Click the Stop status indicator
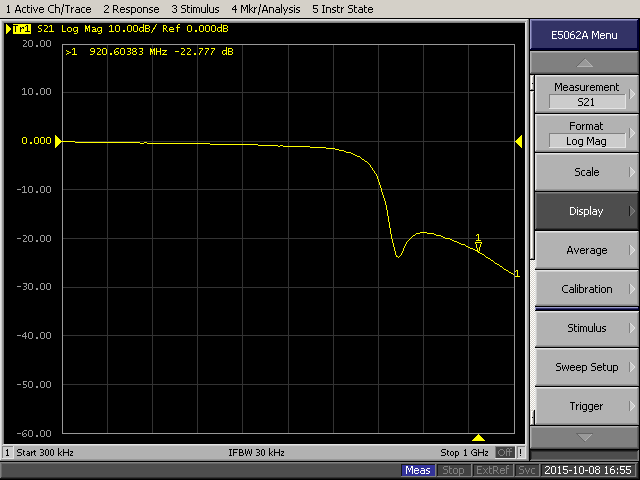Image resolution: width=640 pixels, height=480 pixels. [x=453, y=470]
